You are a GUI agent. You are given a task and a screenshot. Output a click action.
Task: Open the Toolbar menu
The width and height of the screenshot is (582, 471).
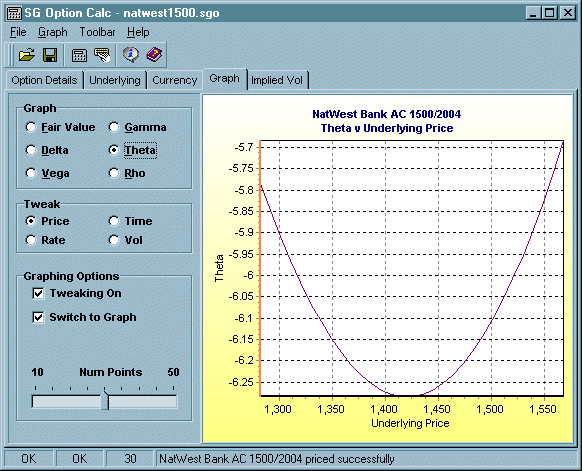[97, 32]
